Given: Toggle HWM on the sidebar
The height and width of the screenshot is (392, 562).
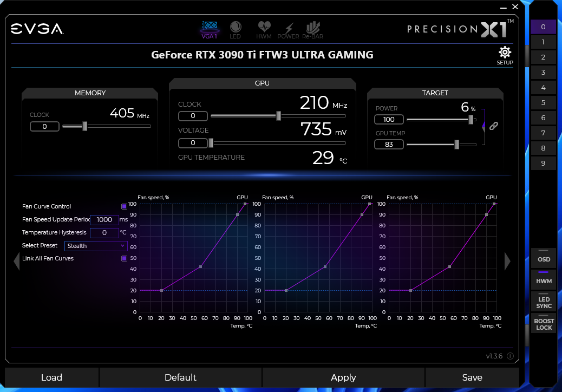Looking at the screenshot, I should click(x=544, y=279).
